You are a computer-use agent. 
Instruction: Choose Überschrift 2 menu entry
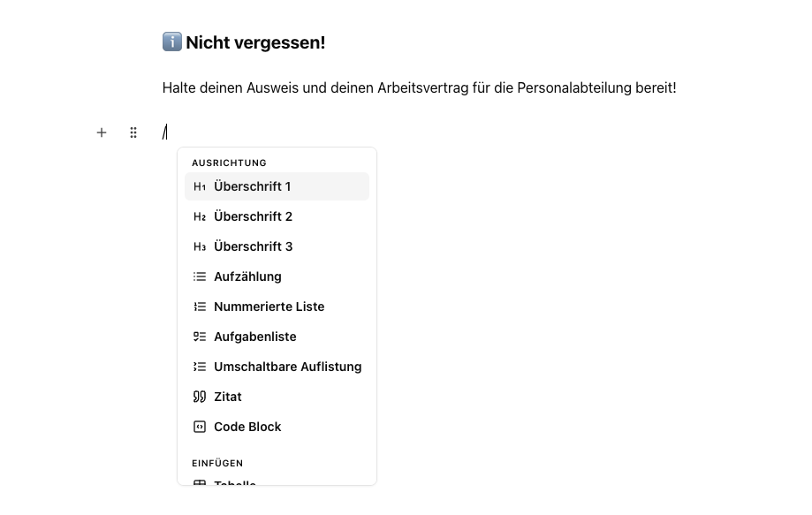[x=277, y=216]
